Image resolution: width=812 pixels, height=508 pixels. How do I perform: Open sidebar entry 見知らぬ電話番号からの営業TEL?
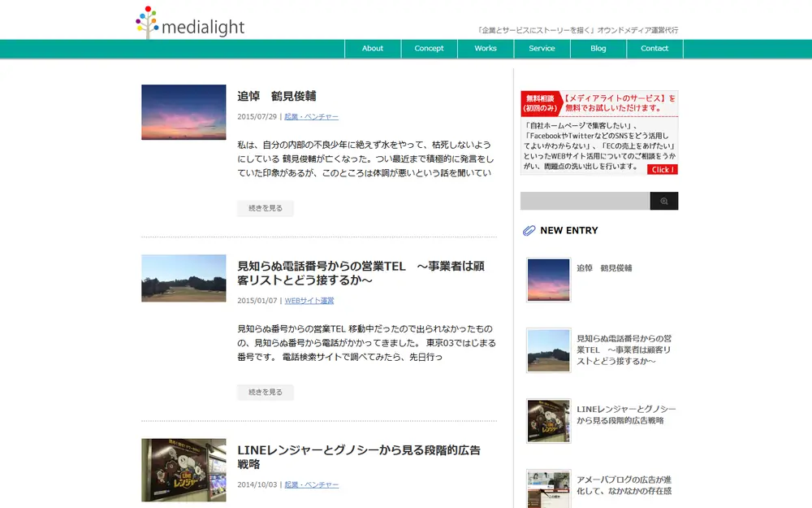click(x=624, y=350)
